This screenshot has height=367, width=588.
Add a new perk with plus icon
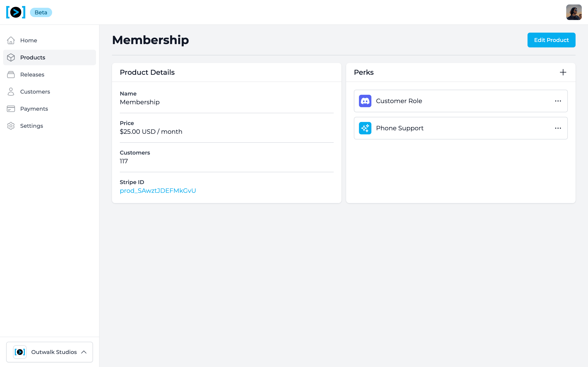click(563, 72)
